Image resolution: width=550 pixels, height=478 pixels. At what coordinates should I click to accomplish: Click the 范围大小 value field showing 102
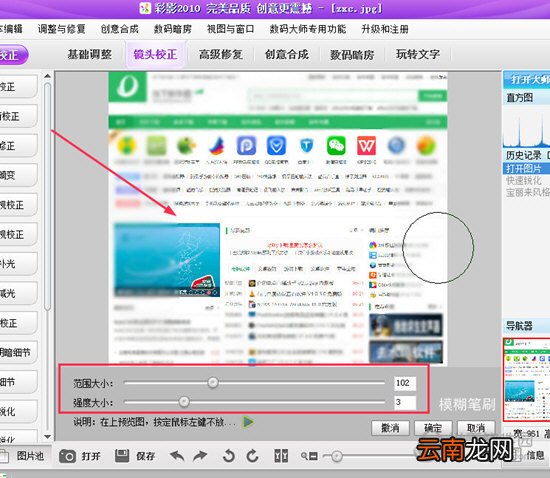(405, 383)
